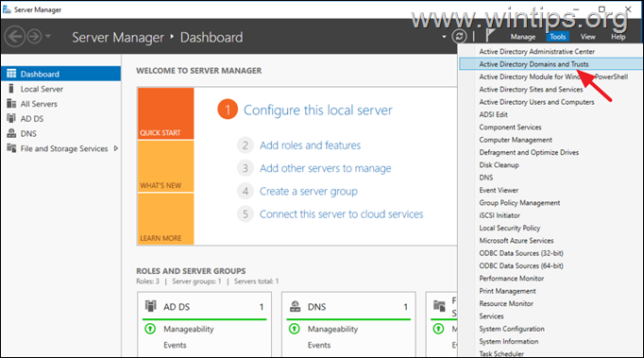Click File Services tile icon

(439, 306)
